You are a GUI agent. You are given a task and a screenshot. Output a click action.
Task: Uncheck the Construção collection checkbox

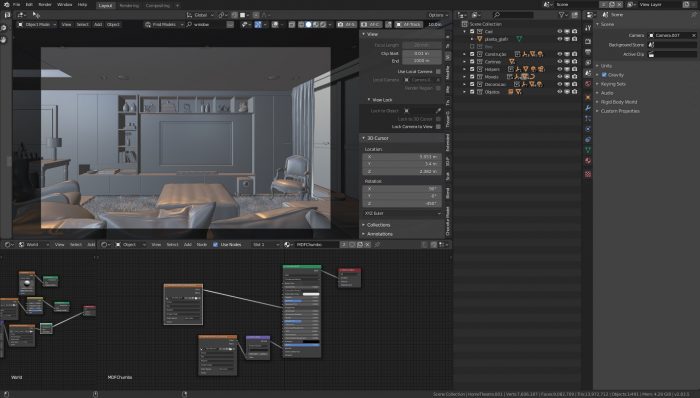coord(472,54)
